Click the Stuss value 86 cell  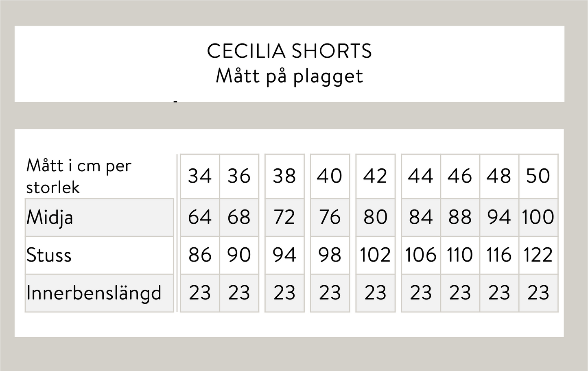click(200, 255)
